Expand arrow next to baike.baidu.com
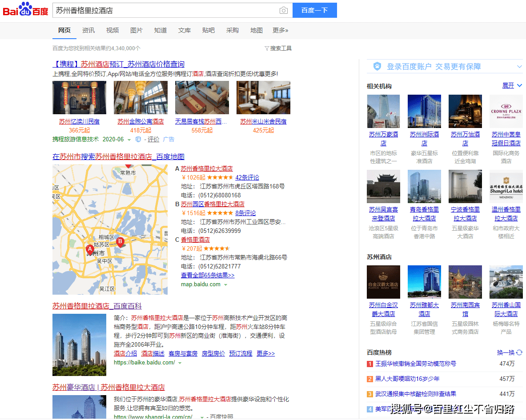The width and height of the screenshot is (526, 420). 180,363
